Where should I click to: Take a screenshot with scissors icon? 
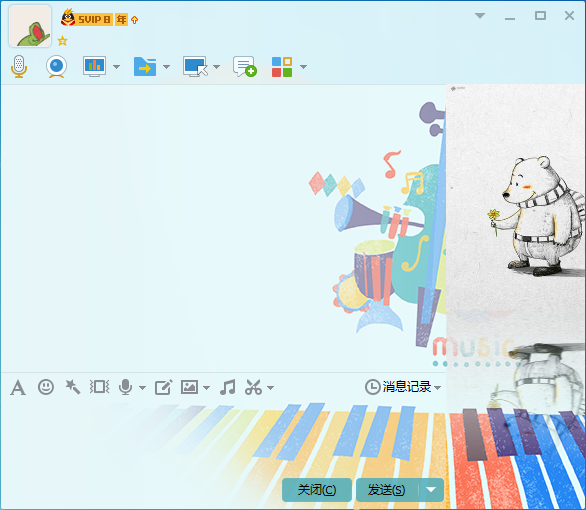click(x=253, y=387)
